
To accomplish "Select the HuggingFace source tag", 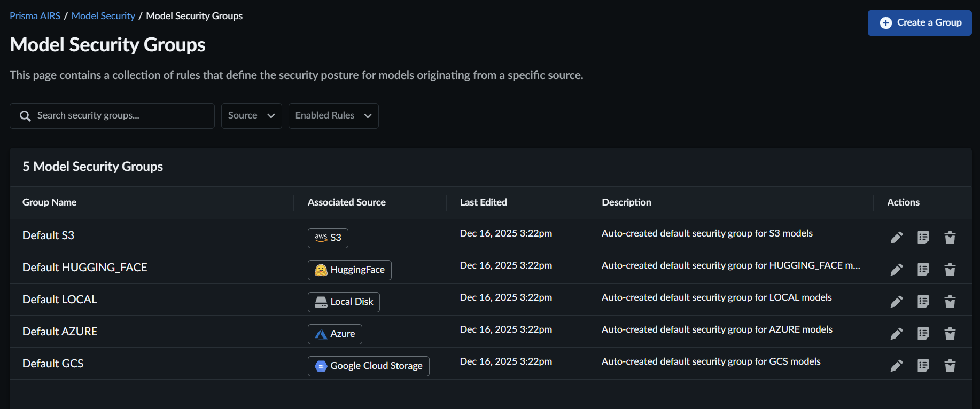I will coord(349,270).
